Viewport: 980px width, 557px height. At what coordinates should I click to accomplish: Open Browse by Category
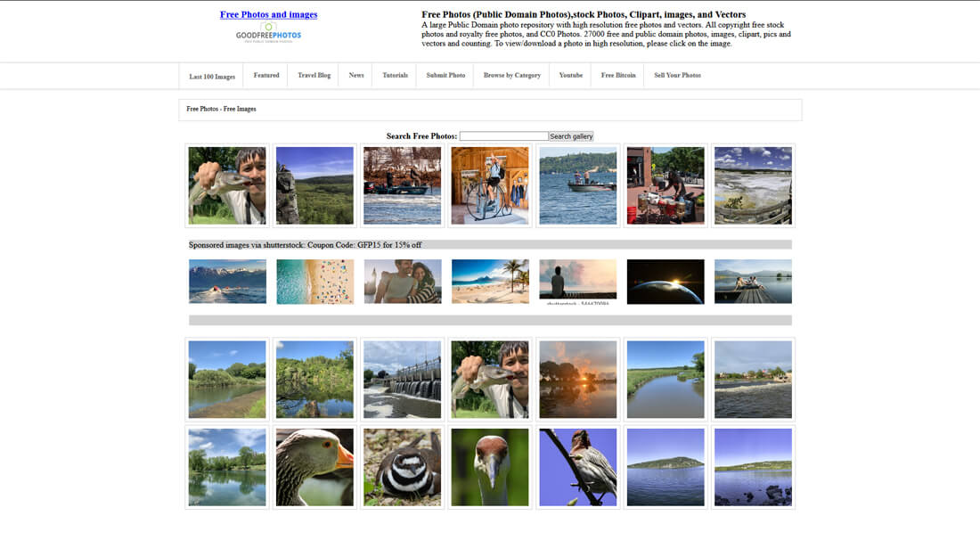tap(511, 75)
